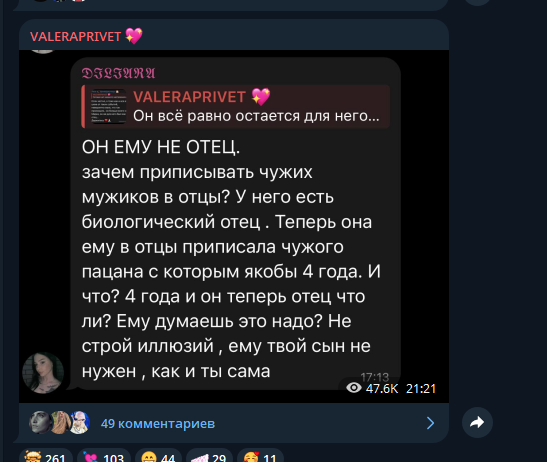
Task: Click the sparkling heart emoji in the post header
Action: point(134,36)
